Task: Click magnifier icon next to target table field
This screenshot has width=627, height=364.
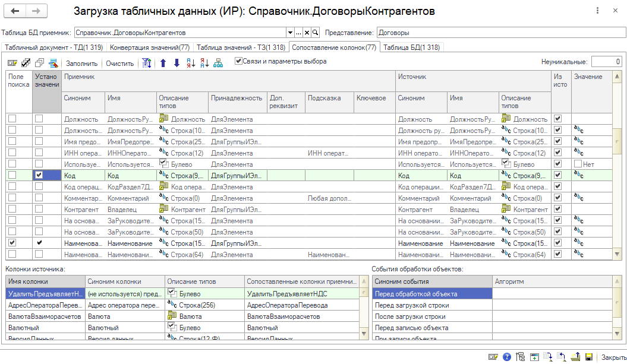Action: pos(316,33)
